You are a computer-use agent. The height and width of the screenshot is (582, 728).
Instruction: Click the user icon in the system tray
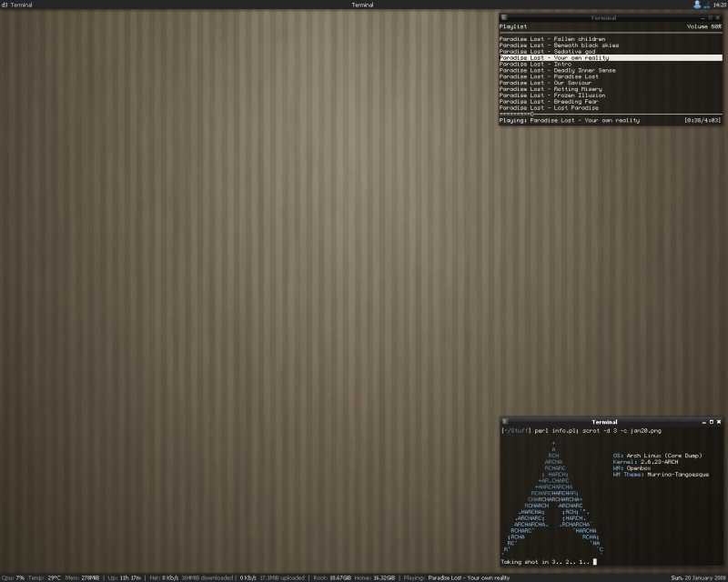pyautogui.click(x=697, y=5)
